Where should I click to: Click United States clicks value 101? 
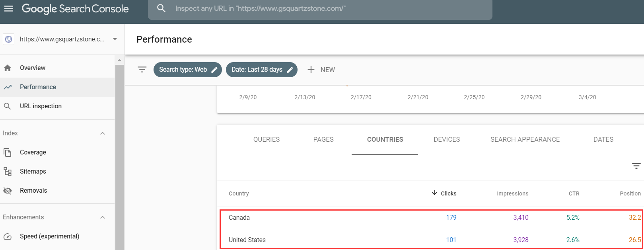pyautogui.click(x=451, y=240)
